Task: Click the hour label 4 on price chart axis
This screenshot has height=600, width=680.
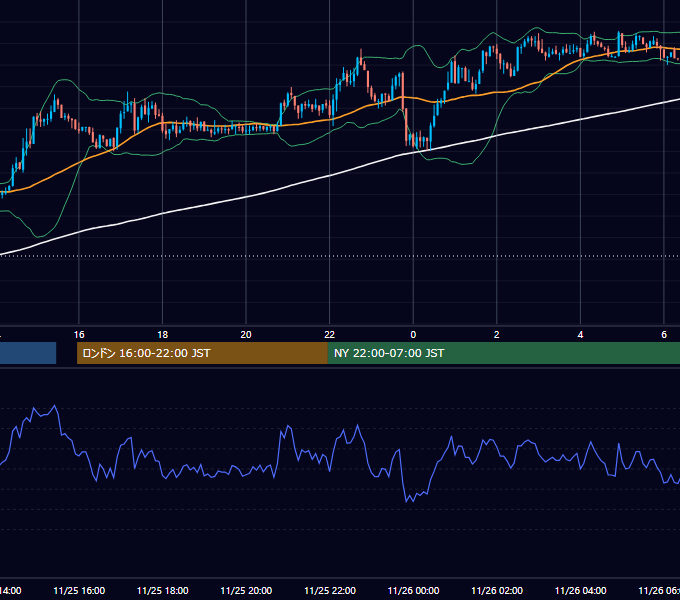Action: (x=580, y=335)
